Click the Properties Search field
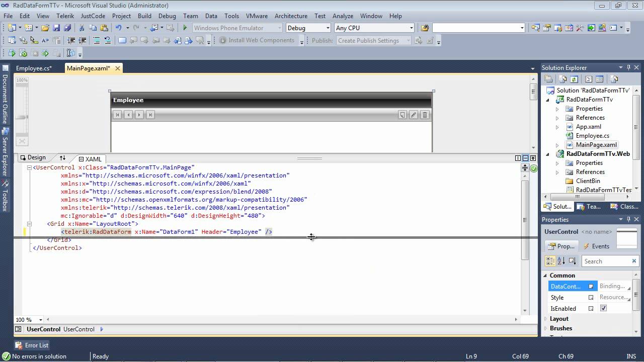The height and width of the screenshot is (362, 644). pyautogui.click(x=610, y=261)
